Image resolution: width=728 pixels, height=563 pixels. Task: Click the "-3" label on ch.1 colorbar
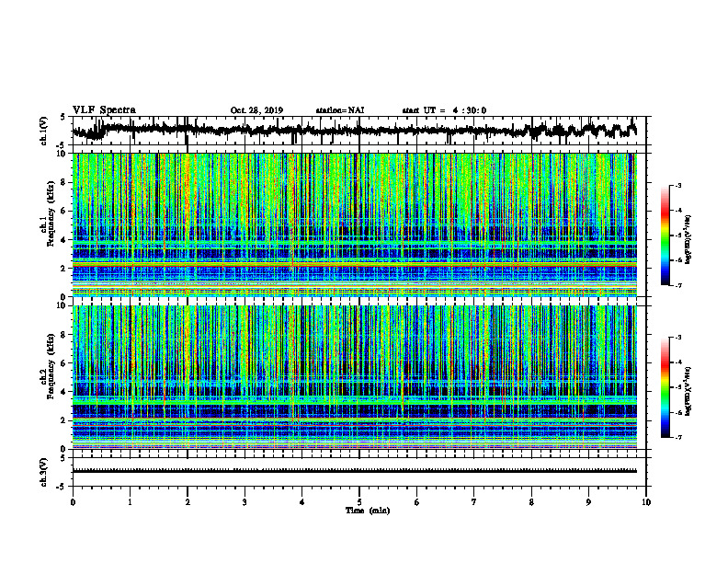pyautogui.click(x=678, y=186)
